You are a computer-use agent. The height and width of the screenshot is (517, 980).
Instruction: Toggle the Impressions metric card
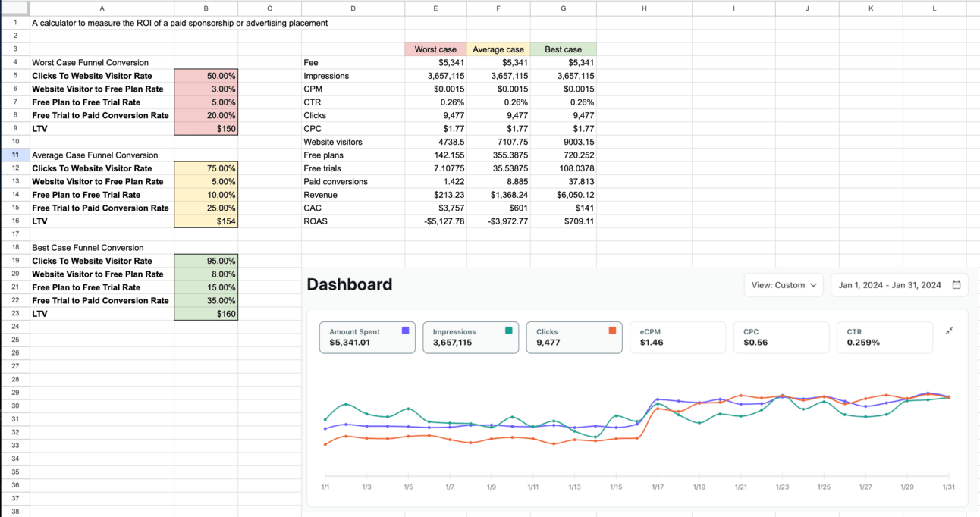tap(470, 337)
